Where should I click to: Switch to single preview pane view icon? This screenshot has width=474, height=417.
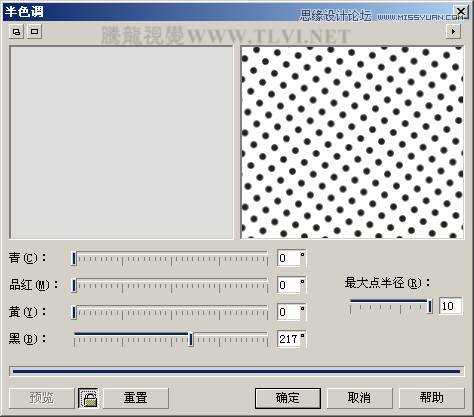[34, 32]
